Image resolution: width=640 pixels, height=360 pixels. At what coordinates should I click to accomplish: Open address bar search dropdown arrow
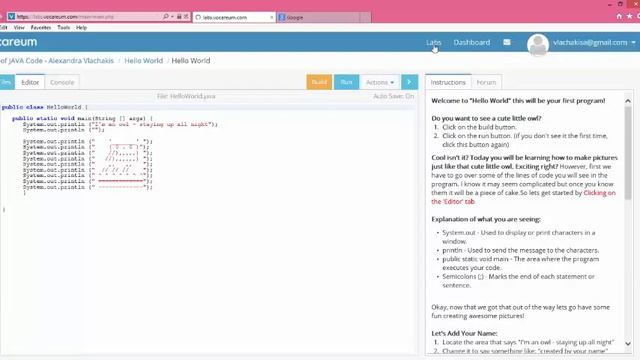[172, 17]
